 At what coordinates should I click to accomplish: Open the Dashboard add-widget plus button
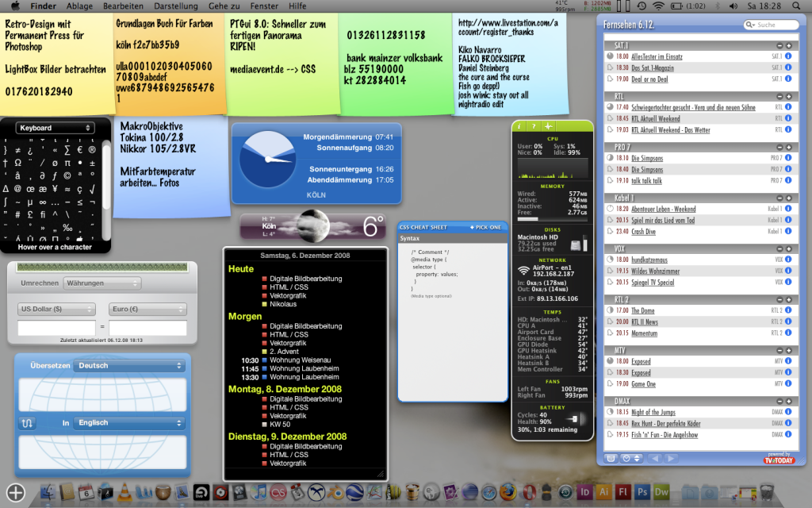click(x=16, y=493)
